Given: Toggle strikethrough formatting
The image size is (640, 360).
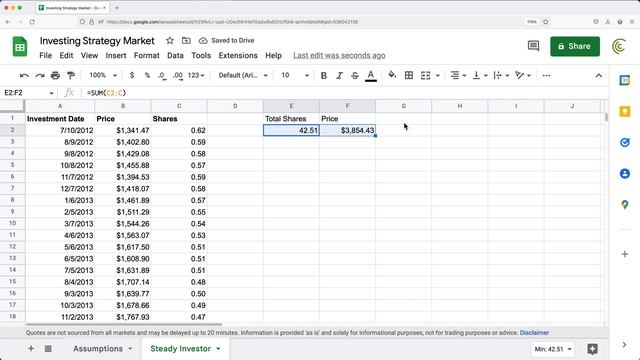Looking at the screenshot, I should click(x=355, y=76).
